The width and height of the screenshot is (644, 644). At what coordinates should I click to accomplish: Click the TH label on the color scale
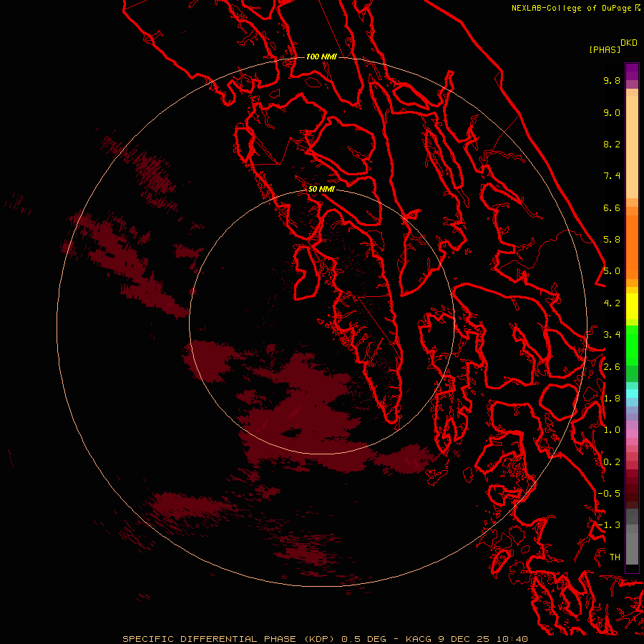[615, 557]
